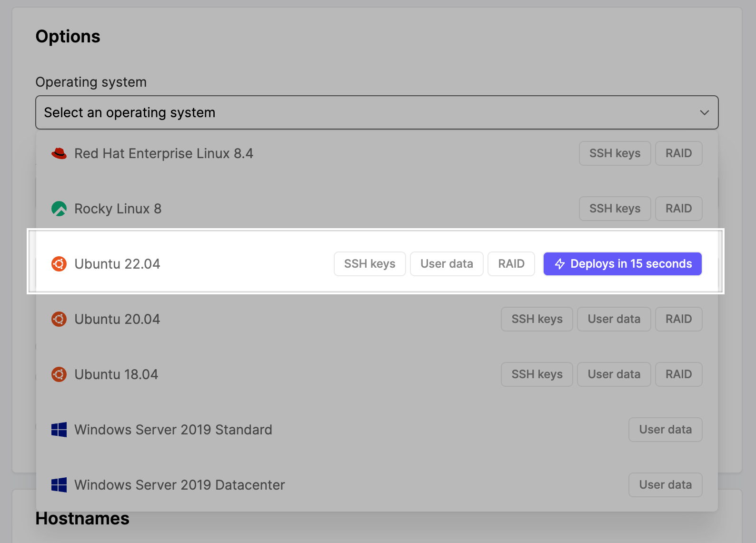Click User data tag on Windows Datacenter row
Viewport: 756px width, 543px height.
666,485
